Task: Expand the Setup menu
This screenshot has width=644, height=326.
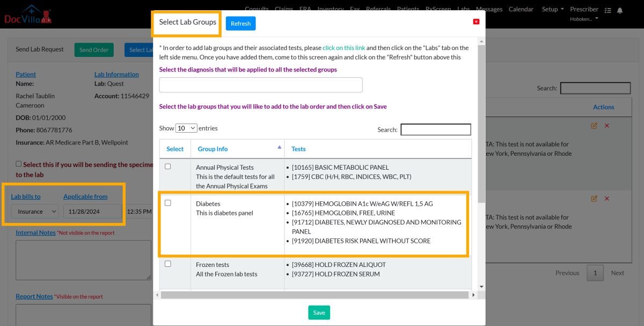Action: click(x=552, y=9)
